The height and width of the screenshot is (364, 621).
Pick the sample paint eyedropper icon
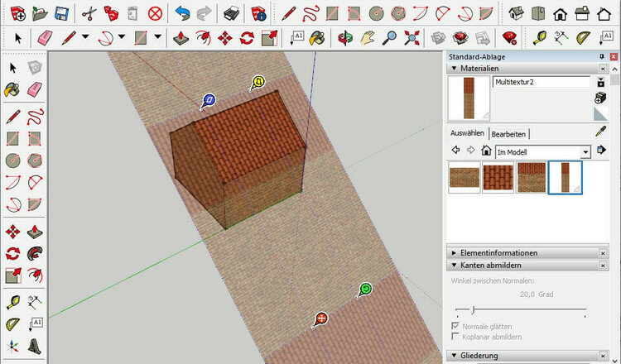(x=602, y=132)
